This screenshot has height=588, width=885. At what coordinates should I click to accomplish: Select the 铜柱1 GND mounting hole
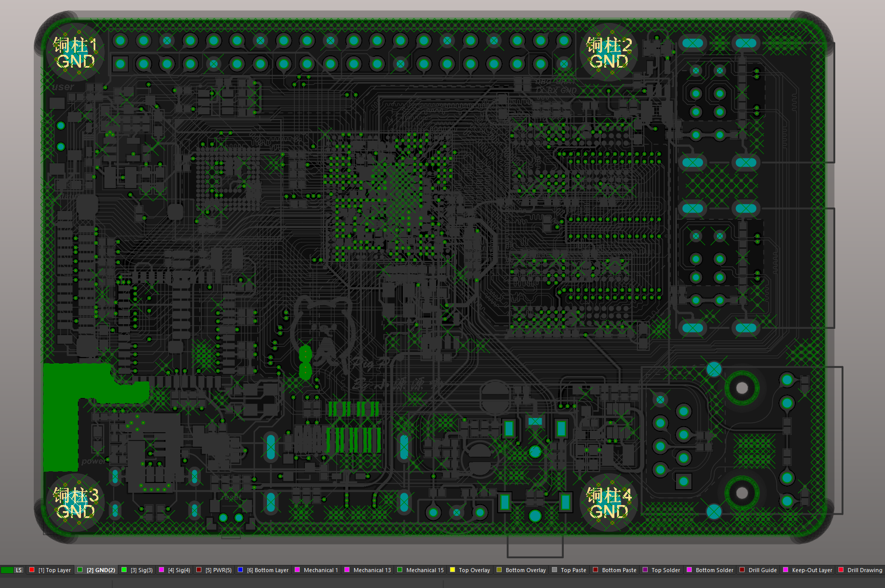(75, 52)
